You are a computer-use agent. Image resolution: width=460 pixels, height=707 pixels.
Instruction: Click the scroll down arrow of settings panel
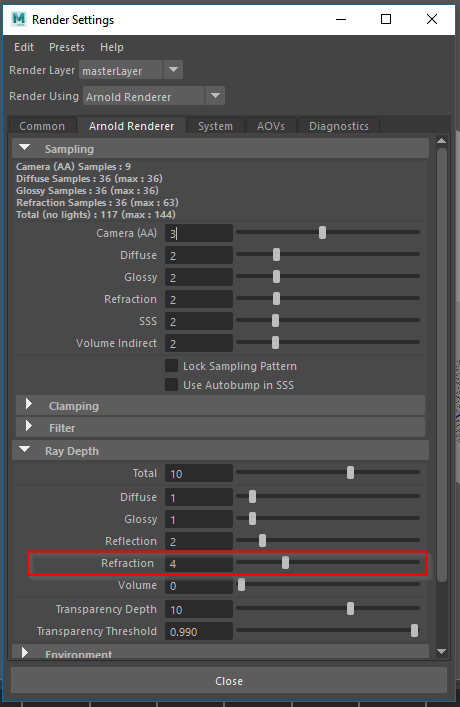click(x=442, y=651)
